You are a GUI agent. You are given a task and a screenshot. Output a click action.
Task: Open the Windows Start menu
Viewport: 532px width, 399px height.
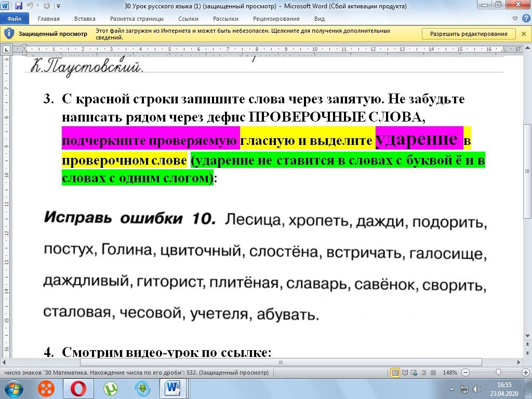pos(14,389)
